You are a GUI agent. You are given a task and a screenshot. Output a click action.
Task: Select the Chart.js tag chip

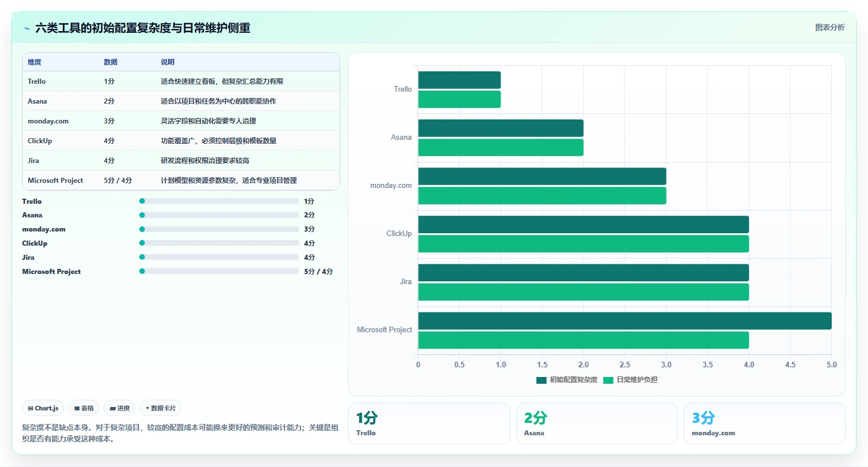pos(43,408)
